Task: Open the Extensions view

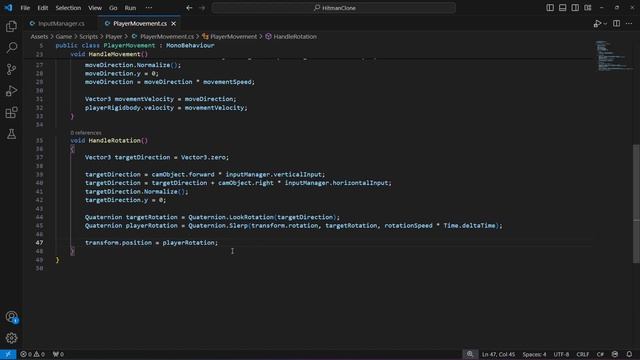Action: point(11,112)
